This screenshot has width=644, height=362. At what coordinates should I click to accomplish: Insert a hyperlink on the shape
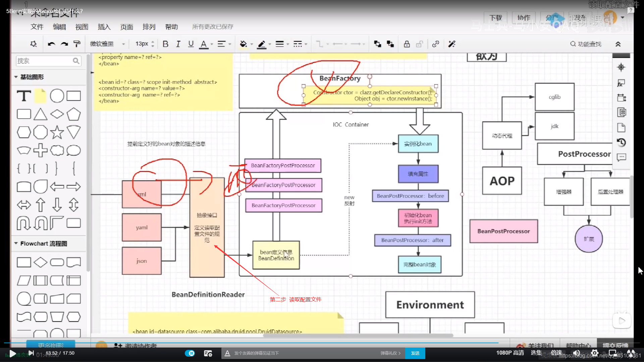point(435,44)
